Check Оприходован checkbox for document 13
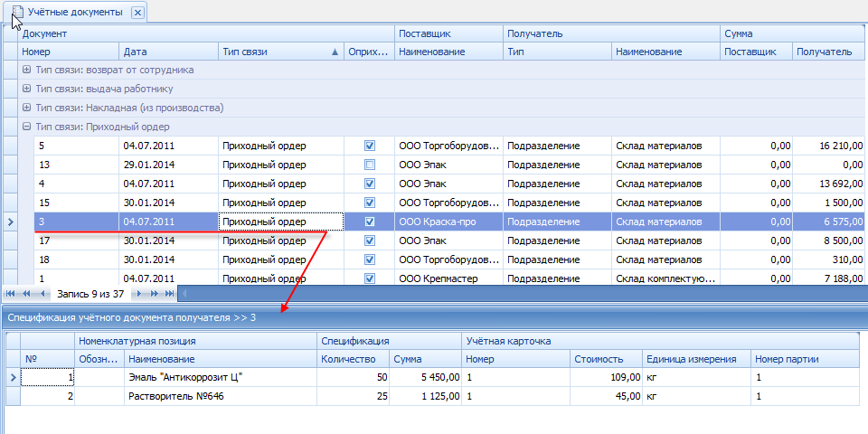 370,165
